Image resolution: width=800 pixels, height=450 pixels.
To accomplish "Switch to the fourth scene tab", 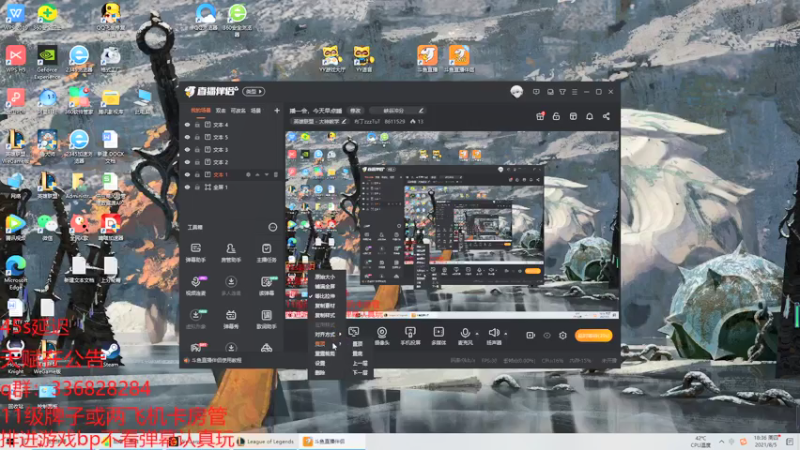I will pyautogui.click(x=256, y=110).
